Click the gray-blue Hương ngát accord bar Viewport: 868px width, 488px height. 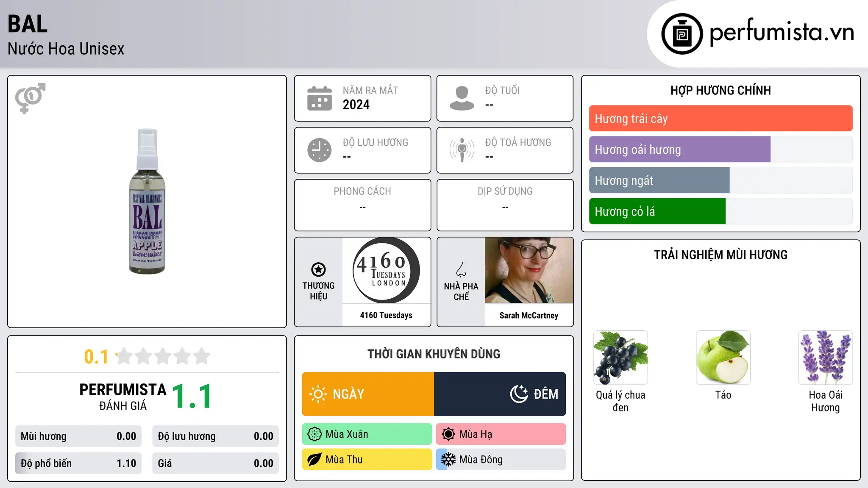click(x=659, y=180)
